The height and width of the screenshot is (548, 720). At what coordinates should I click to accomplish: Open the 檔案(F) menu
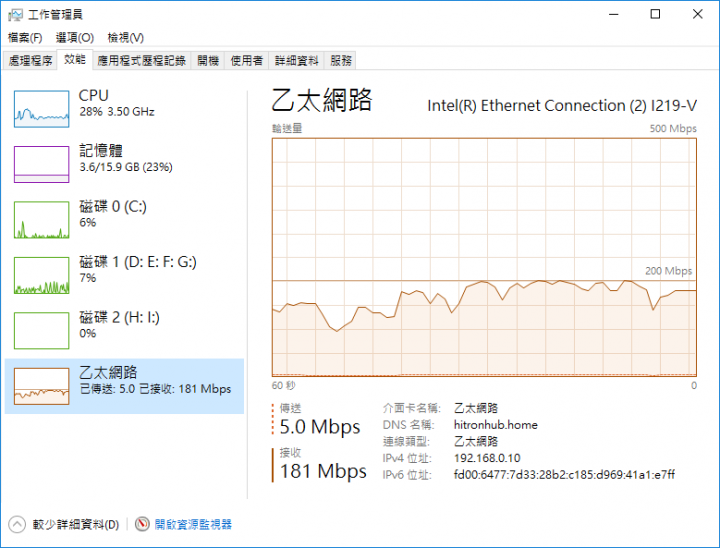coord(25,38)
